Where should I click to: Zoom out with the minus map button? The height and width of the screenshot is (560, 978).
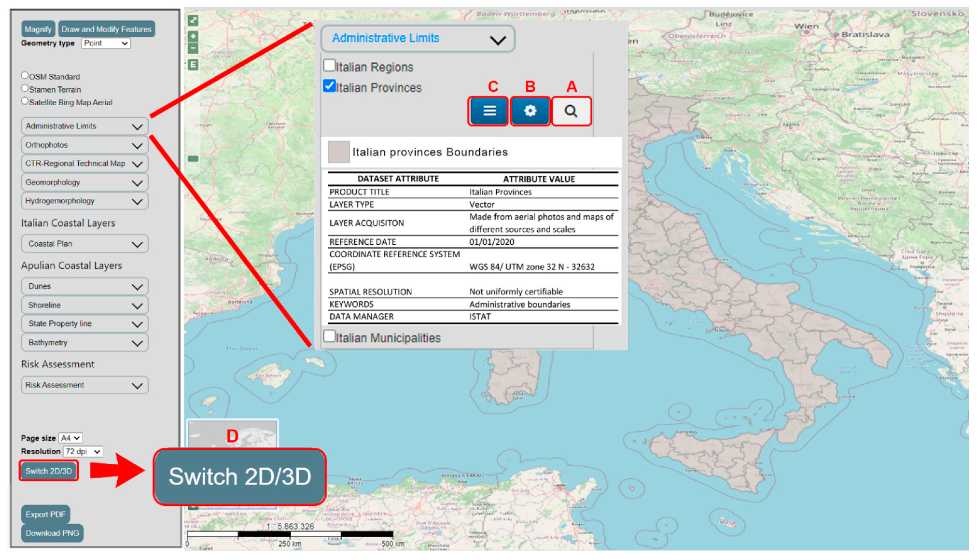coord(193,49)
